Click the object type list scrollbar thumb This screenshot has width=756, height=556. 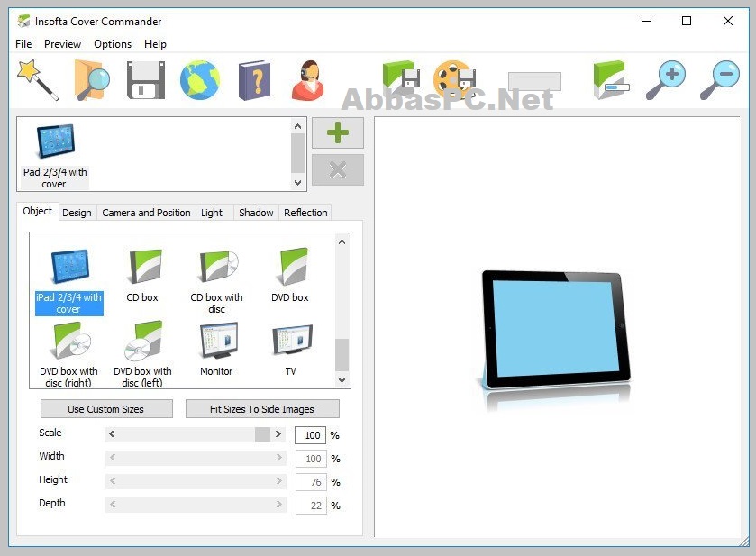point(342,355)
